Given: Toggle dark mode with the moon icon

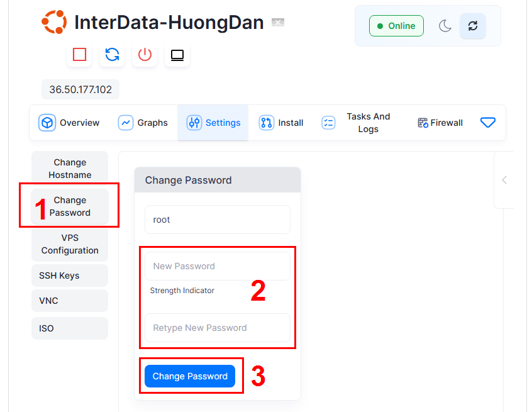Looking at the screenshot, I should [x=445, y=26].
